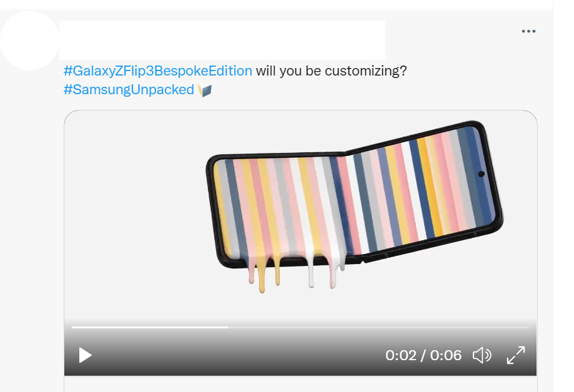Click the tweet author name area
574x392 pixels.
pyautogui.click(x=222, y=41)
